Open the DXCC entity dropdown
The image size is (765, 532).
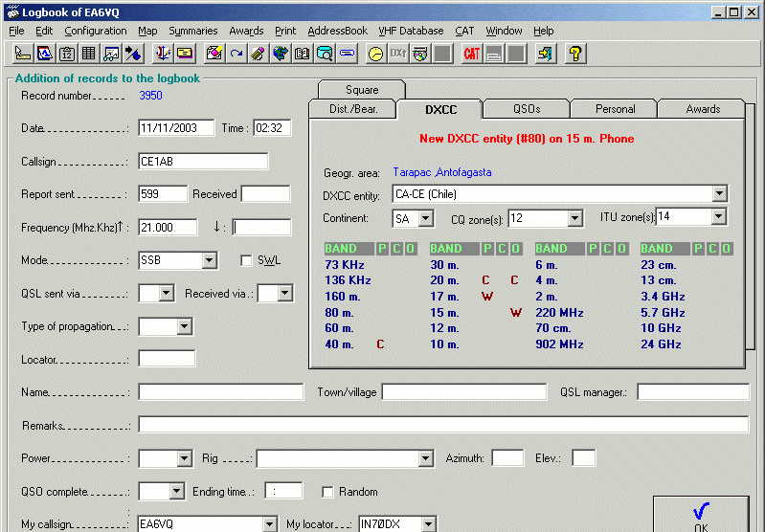pyautogui.click(x=719, y=194)
